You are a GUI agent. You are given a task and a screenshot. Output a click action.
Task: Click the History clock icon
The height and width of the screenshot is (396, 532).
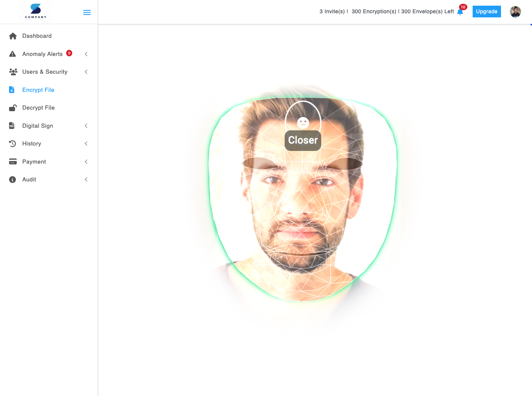(12, 144)
